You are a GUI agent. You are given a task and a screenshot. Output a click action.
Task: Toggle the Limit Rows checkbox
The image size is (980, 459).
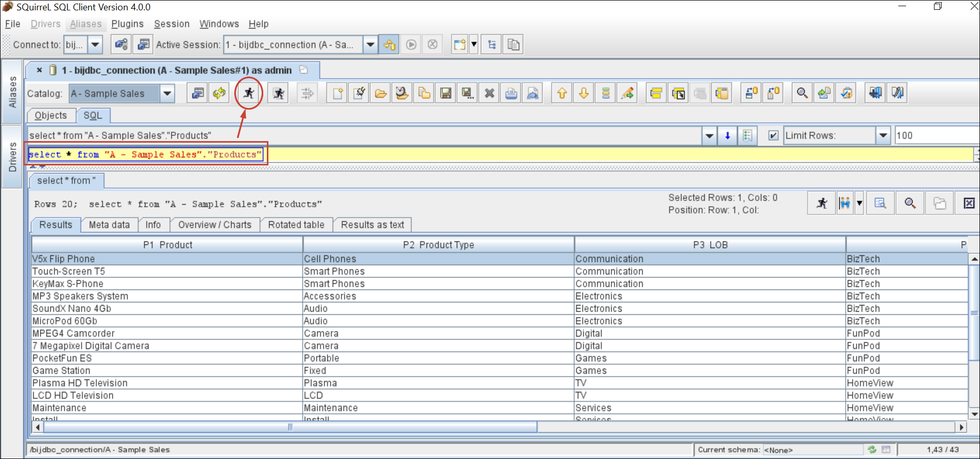click(x=773, y=135)
